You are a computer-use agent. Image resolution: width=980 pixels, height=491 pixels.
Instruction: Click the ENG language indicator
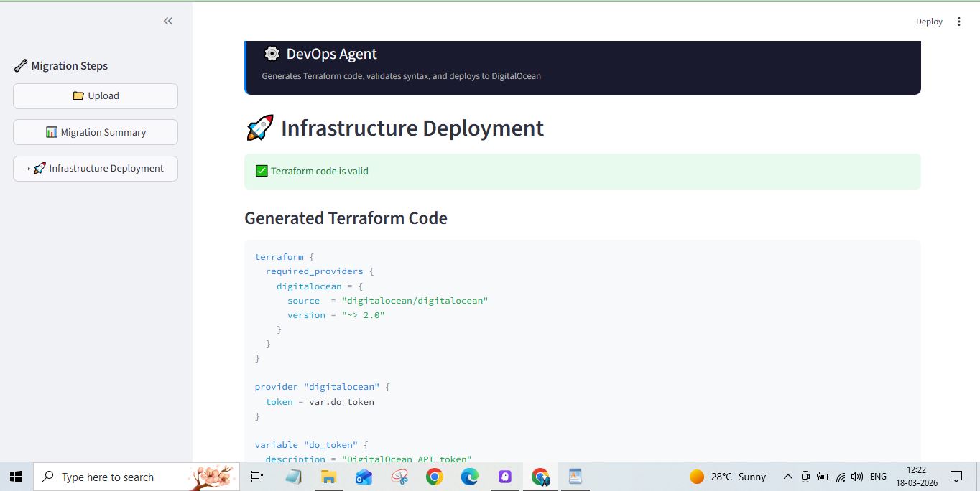(x=878, y=477)
